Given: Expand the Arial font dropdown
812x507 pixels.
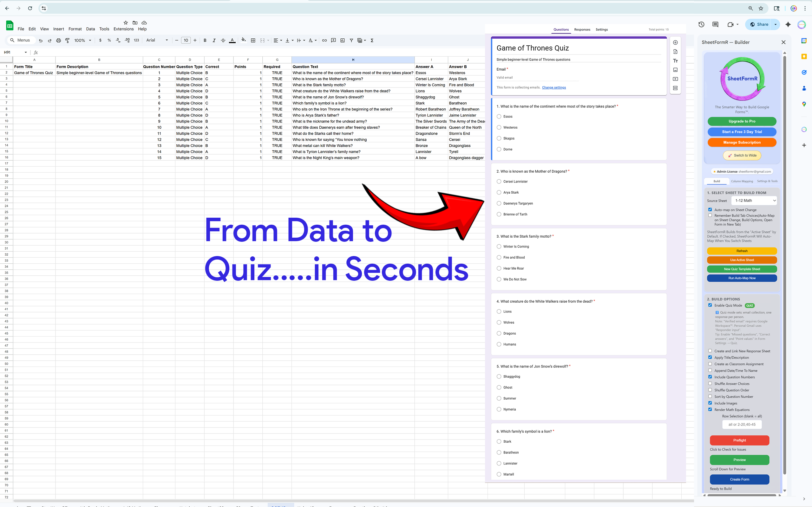Looking at the screenshot, I should (157, 40).
